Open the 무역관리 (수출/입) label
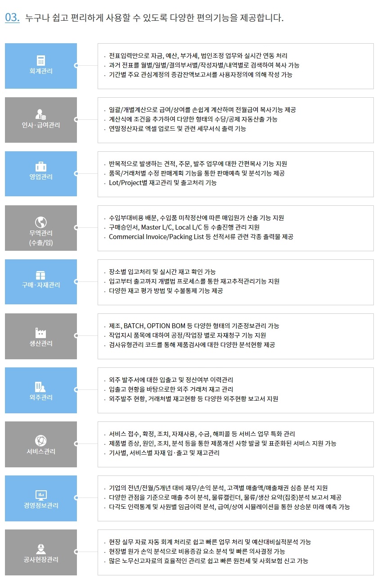The image size is (377, 588). point(41,238)
